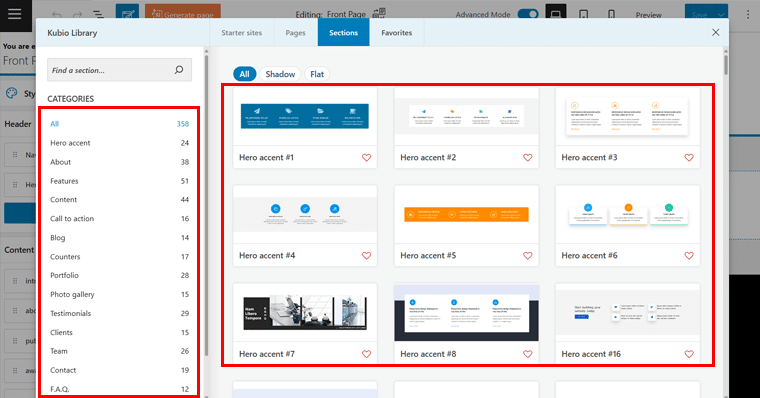Select the Contact category

tap(119, 370)
